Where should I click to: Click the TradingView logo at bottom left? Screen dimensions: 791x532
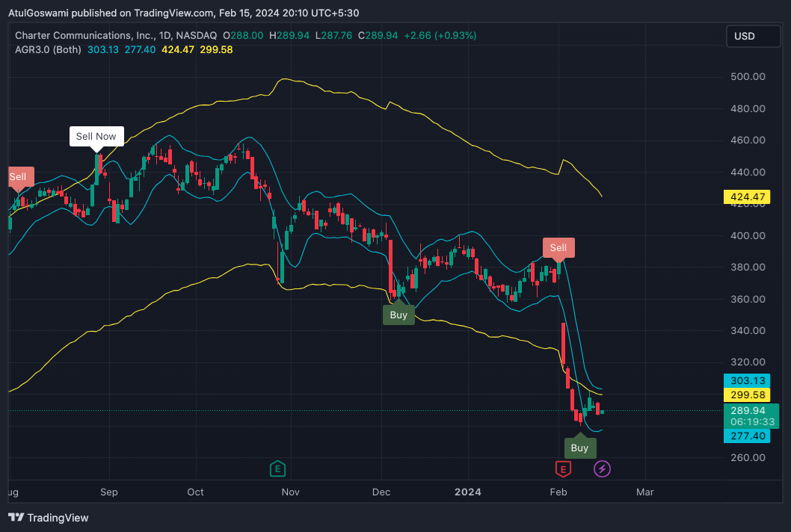tap(49, 518)
